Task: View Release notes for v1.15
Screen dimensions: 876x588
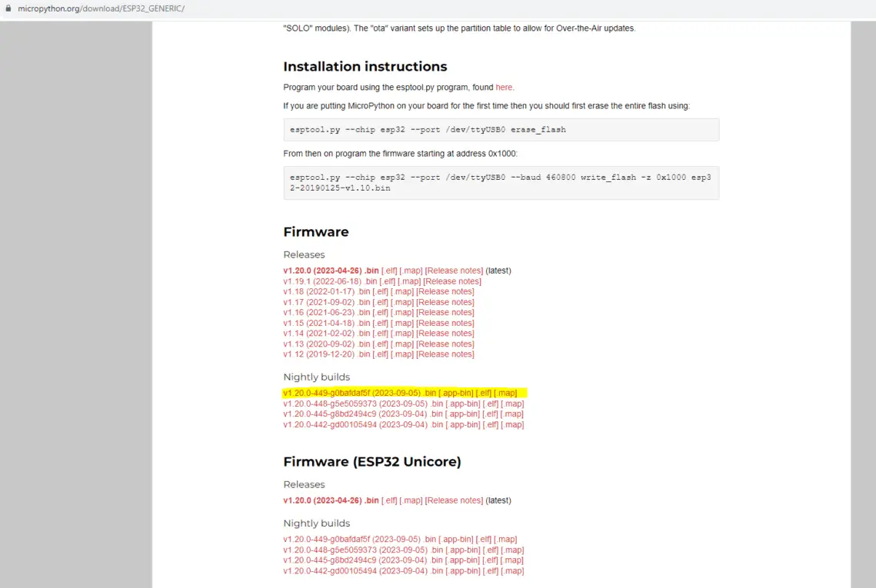Action: pos(445,323)
